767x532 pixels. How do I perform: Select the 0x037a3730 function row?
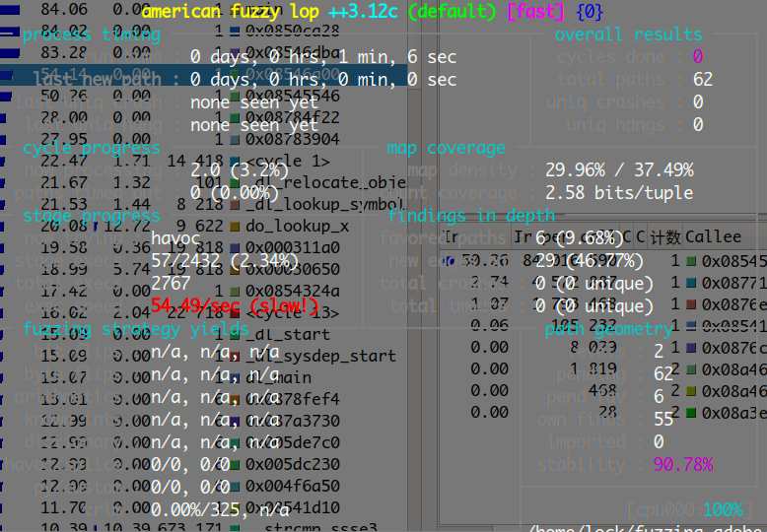click(x=203, y=421)
